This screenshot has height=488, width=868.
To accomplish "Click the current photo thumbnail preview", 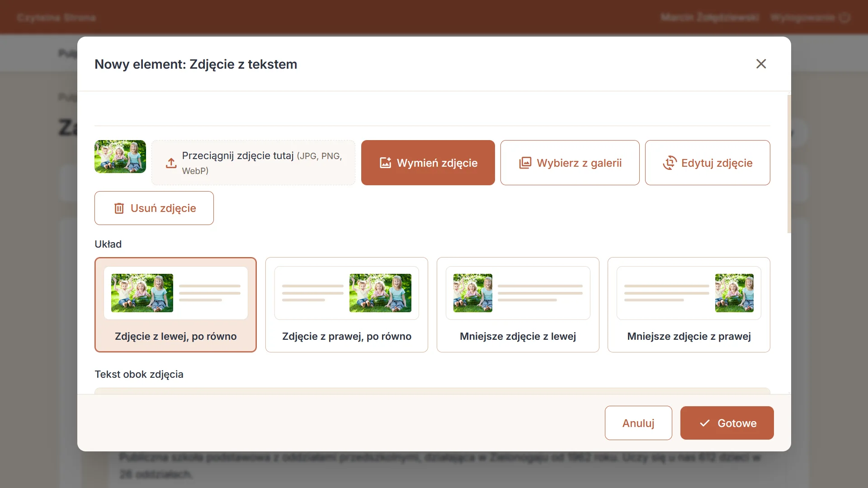I will [120, 156].
